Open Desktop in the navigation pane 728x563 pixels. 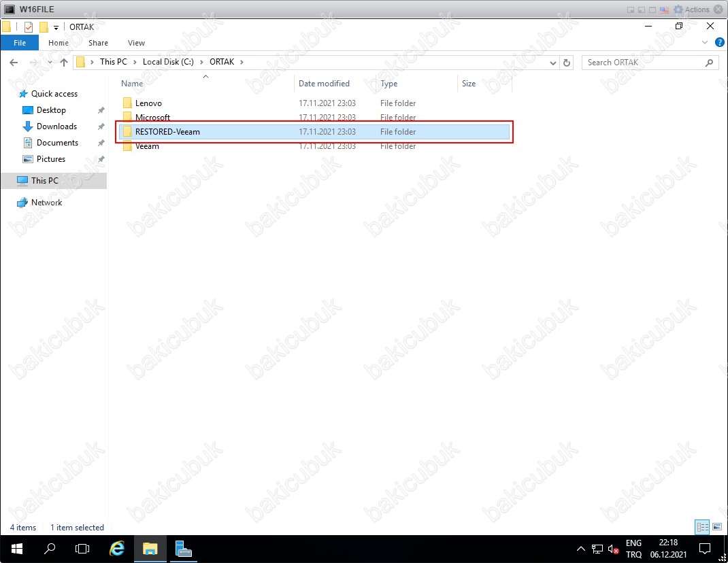(51, 110)
